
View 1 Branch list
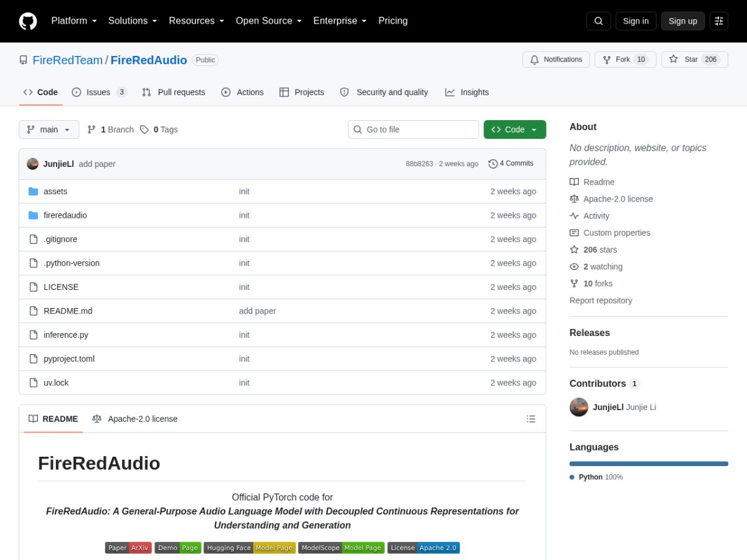tap(110, 129)
